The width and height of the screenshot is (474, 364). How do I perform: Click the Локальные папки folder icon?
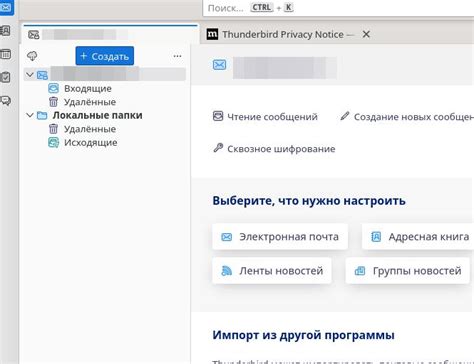tap(42, 115)
